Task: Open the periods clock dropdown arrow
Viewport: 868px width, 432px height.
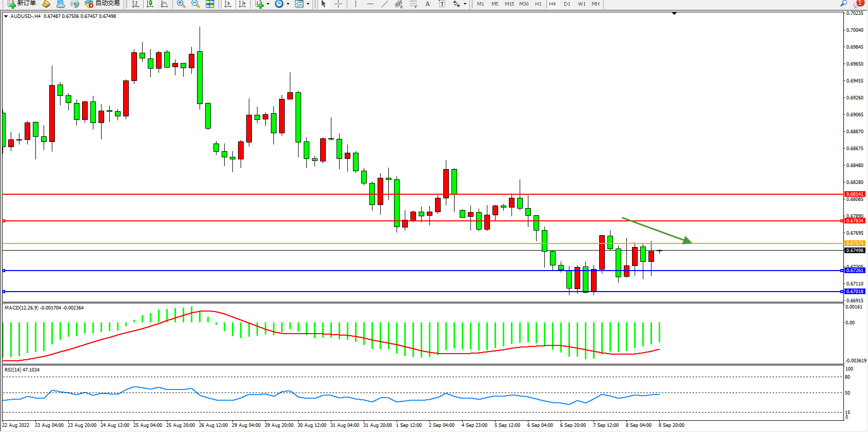Action: (x=288, y=4)
